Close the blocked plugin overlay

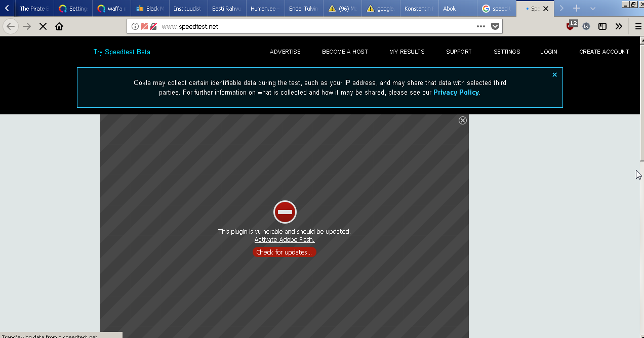point(462,120)
